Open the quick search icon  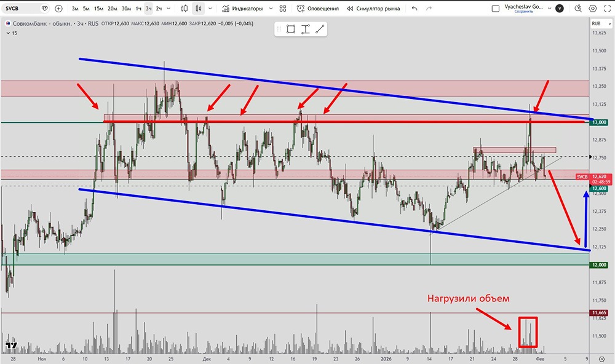click(578, 8)
